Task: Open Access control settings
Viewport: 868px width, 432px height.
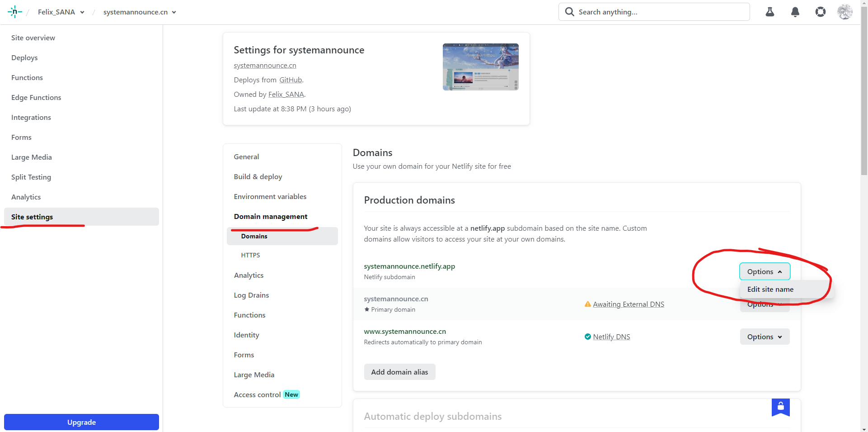Action: pyautogui.click(x=267, y=394)
